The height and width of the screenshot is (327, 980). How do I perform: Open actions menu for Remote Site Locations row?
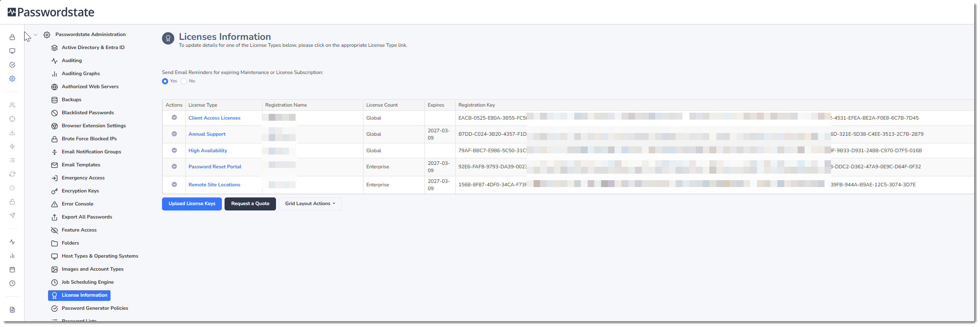(x=174, y=184)
